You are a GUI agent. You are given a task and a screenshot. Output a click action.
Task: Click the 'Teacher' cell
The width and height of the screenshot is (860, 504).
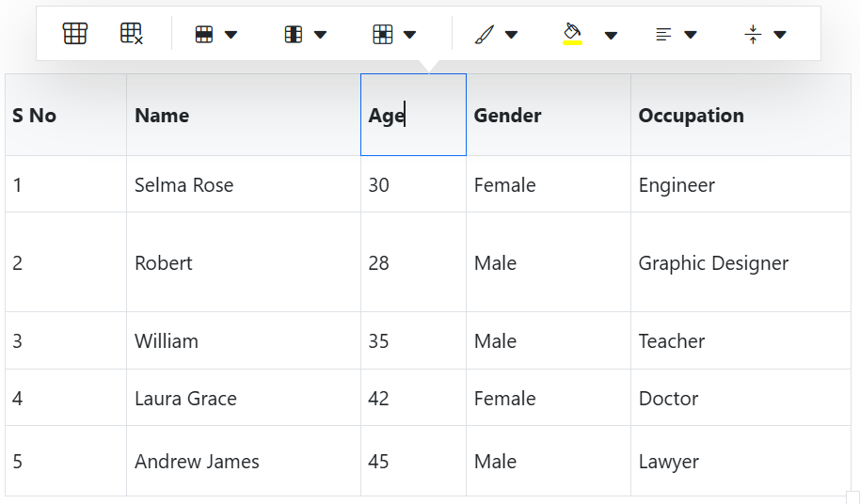click(741, 340)
